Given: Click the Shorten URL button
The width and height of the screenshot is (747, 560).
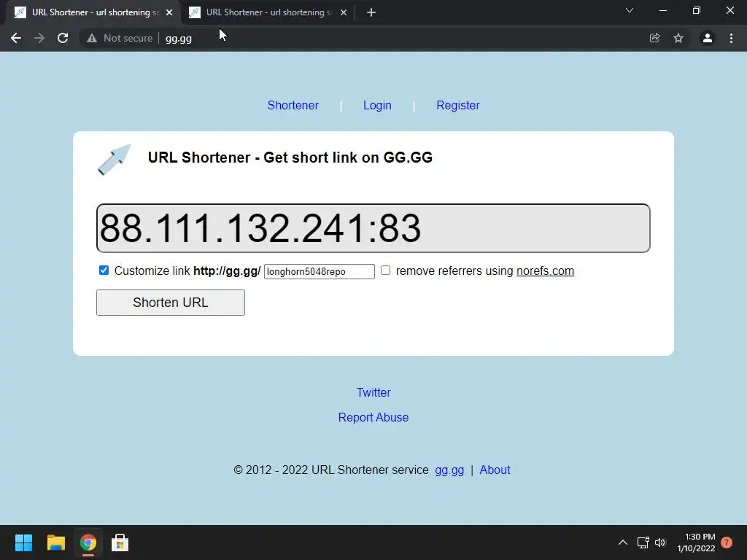Looking at the screenshot, I should tap(171, 303).
